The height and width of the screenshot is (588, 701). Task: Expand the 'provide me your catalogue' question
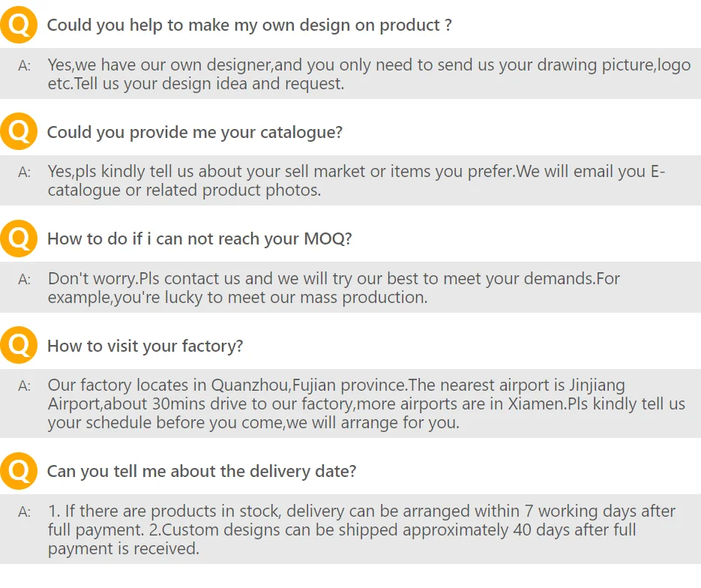point(194,133)
